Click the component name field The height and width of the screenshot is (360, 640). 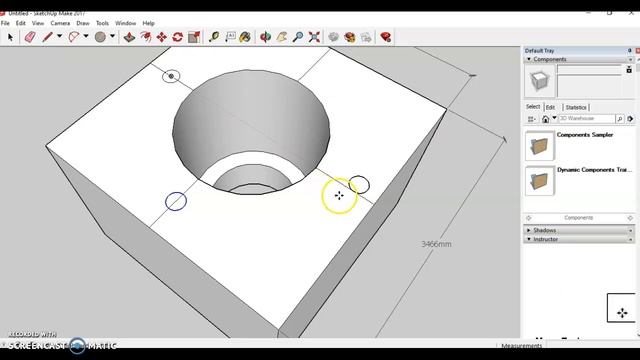(x=589, y=69)
